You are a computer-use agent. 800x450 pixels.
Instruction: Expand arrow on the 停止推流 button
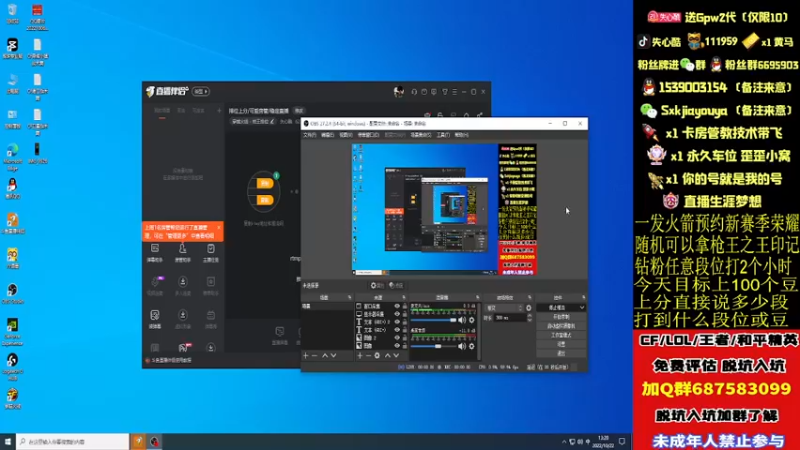(581, 308)
